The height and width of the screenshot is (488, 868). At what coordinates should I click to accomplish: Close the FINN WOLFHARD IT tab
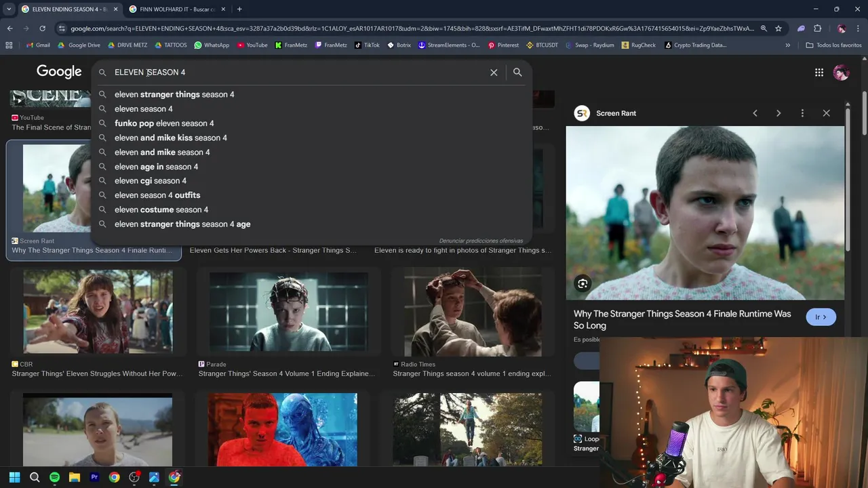point(223,9)
